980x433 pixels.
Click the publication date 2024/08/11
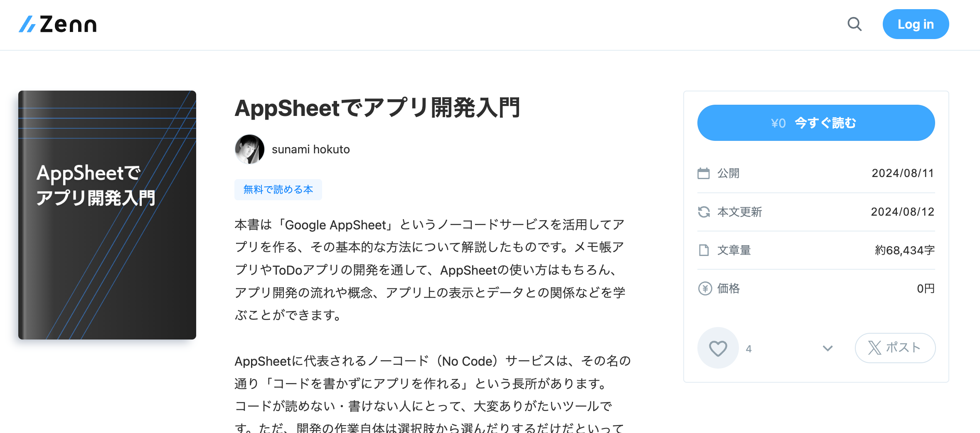[903, 173]
